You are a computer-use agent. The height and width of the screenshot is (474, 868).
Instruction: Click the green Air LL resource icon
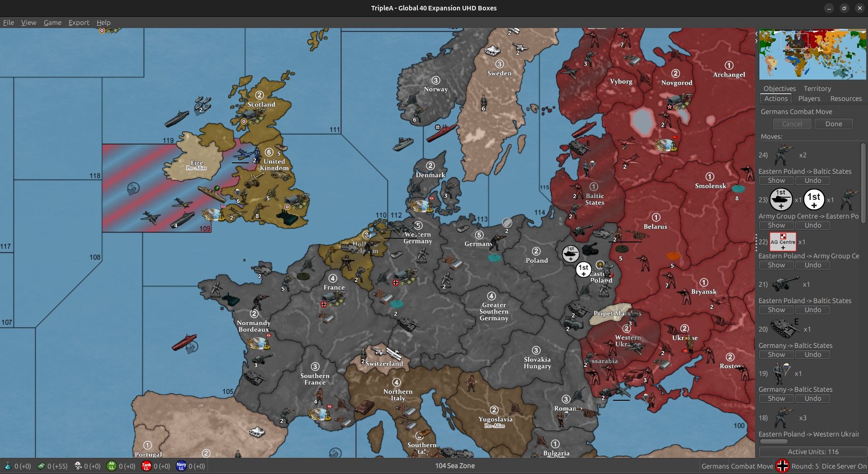pyautogui.click(x=111, y=466)
